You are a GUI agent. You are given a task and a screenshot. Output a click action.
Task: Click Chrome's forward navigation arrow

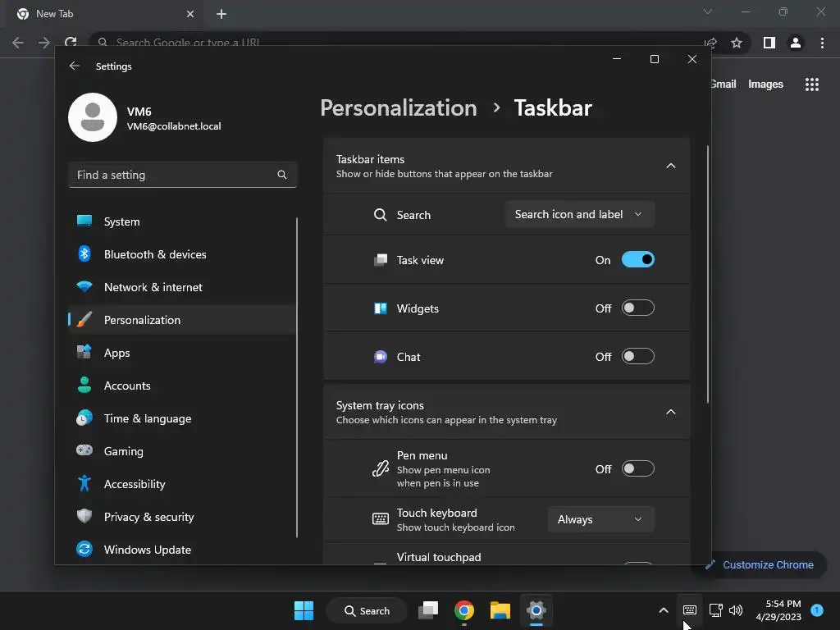[44, 43]
